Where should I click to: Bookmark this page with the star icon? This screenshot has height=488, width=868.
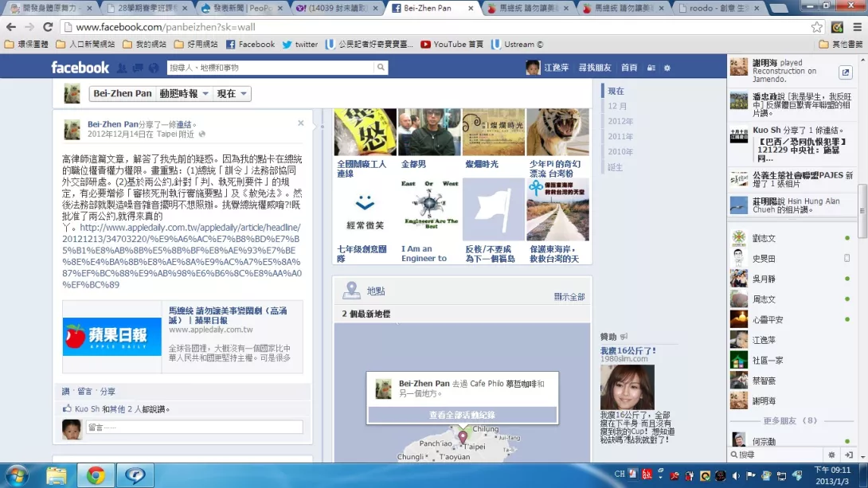(x=816, y=27)
